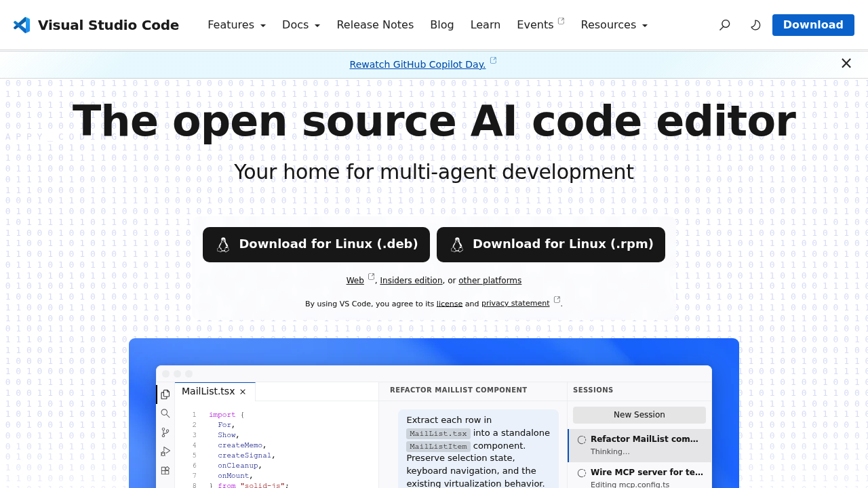Screen dimensions: 868x488
Task: Click the Linux penguin icon on .rpm button
Action: [x=457, y=245]
